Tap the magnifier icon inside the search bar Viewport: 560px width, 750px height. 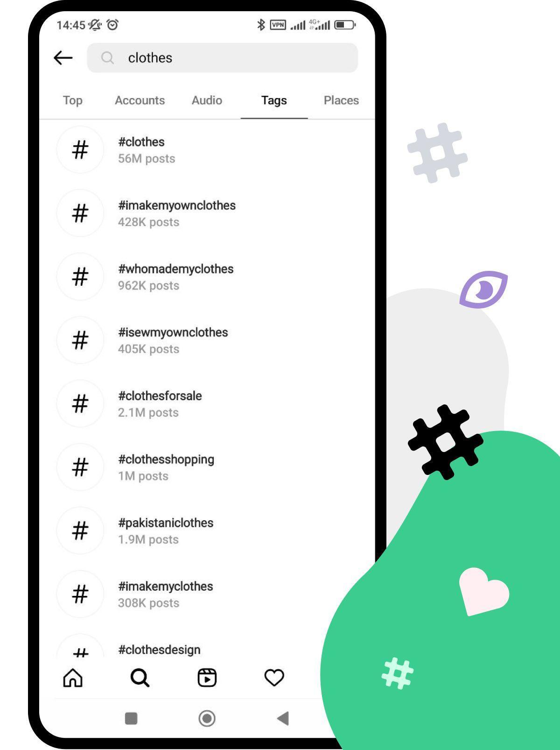point(107,57)
